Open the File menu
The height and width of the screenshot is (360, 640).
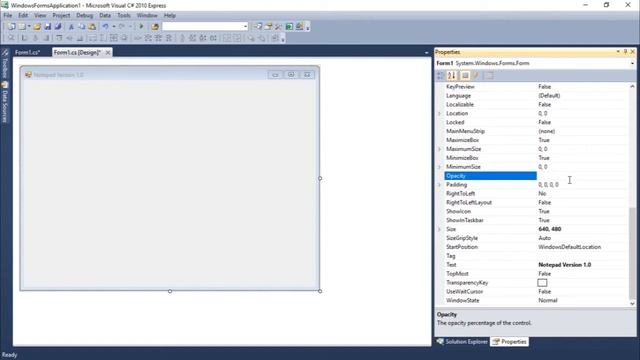click(8, 16)
